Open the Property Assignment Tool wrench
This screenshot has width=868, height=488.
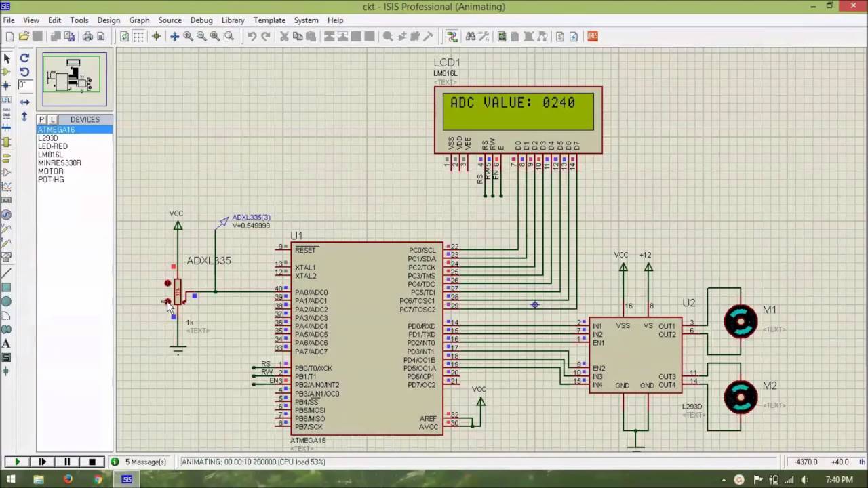coord(484,37)
